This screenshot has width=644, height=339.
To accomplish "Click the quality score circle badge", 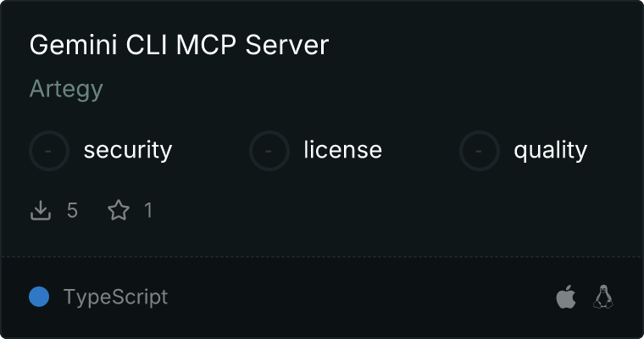I will pos(480,151).
